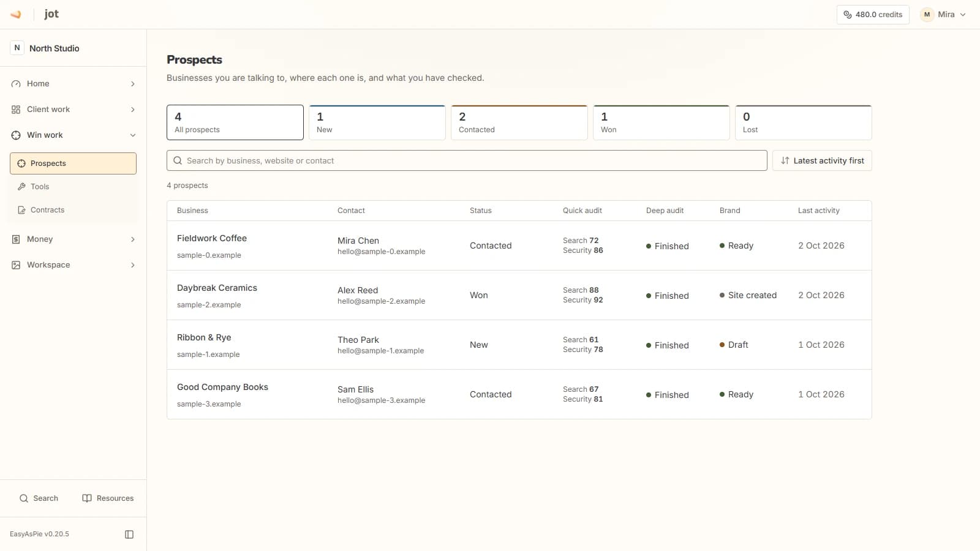Click the Business column header

tap(192, 211)
